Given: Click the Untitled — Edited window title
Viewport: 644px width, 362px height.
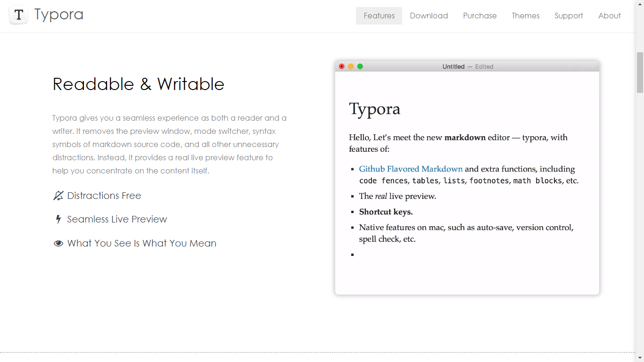Looking at the screenshot, I should (x=468, y=66).
